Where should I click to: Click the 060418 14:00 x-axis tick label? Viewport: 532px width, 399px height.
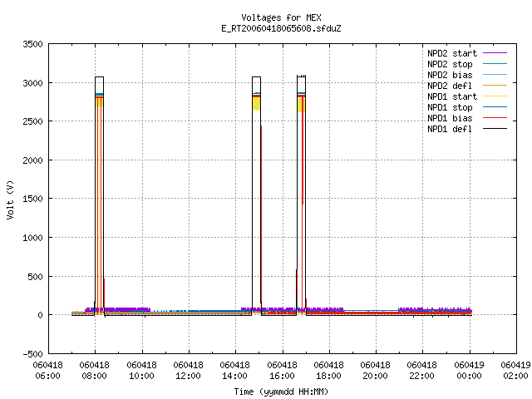pyautogui.click(x=234, y=371)
